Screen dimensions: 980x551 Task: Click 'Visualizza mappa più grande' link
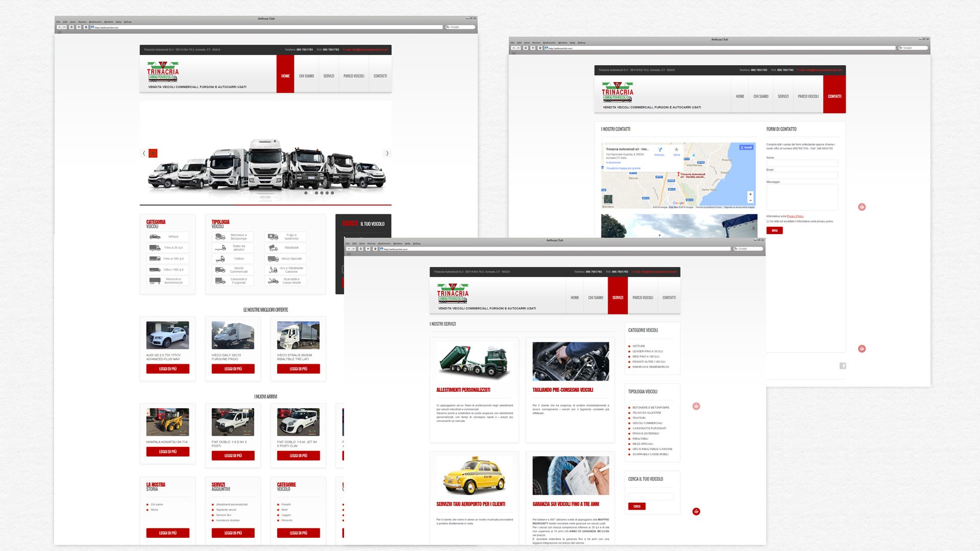click(x=623, y=168)
